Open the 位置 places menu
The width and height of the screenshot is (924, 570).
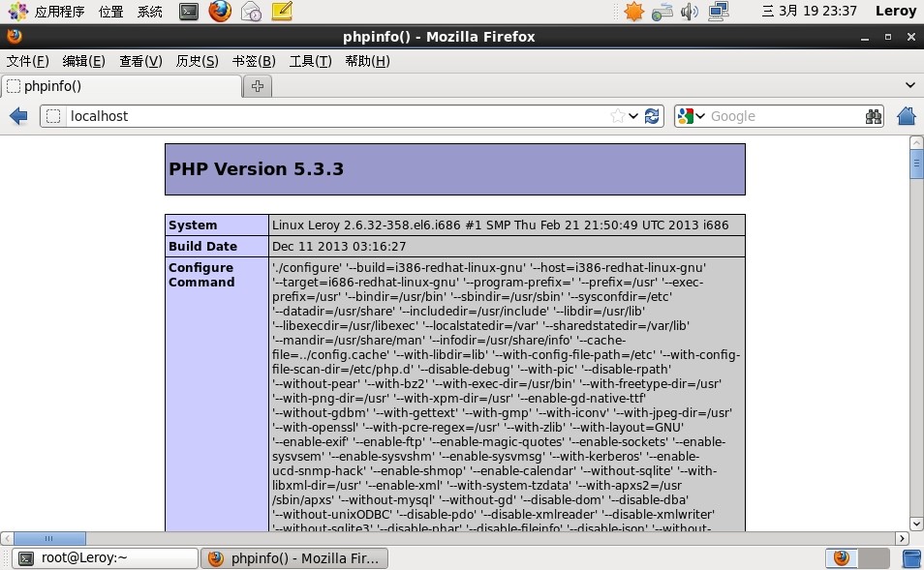coord(110,12)
